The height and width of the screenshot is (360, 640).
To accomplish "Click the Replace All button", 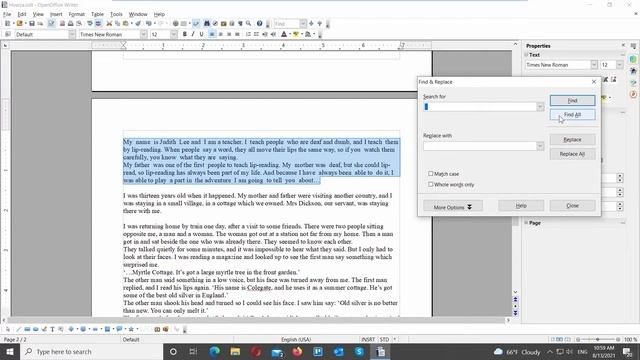I will (572, 154).
